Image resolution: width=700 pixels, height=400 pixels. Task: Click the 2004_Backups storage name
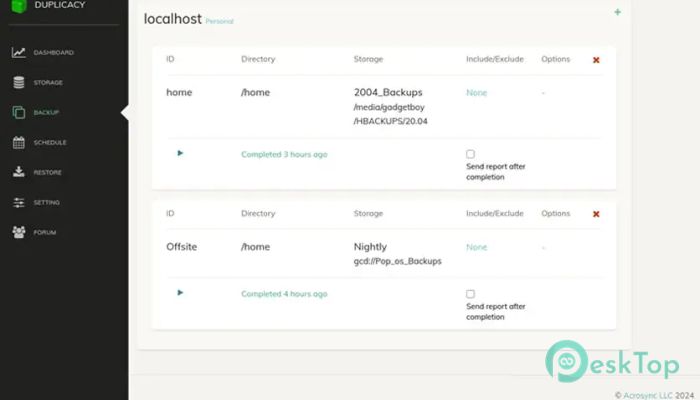click(x=388, y=92)
